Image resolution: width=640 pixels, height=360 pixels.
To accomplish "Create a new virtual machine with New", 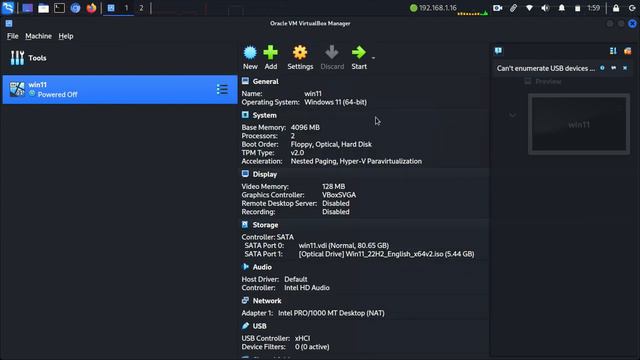I will [x=250, y=58].
